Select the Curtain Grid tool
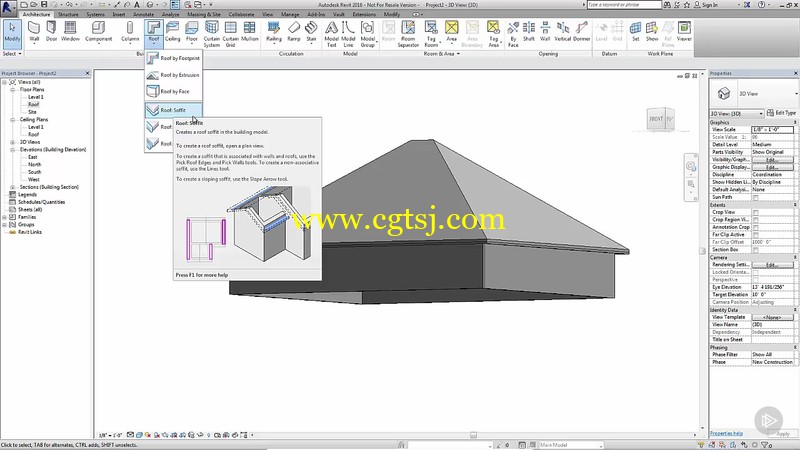Screen dimensions: 800x450 231,34
